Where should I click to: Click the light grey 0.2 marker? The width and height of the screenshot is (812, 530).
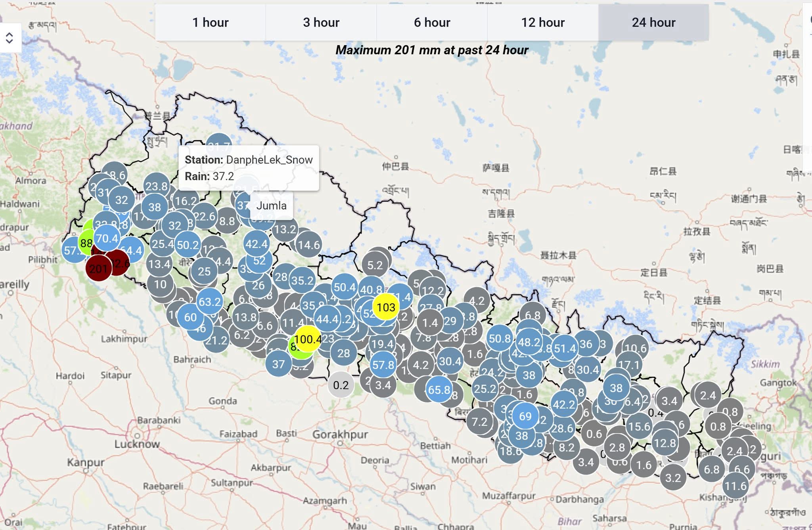tap(341, 385)
